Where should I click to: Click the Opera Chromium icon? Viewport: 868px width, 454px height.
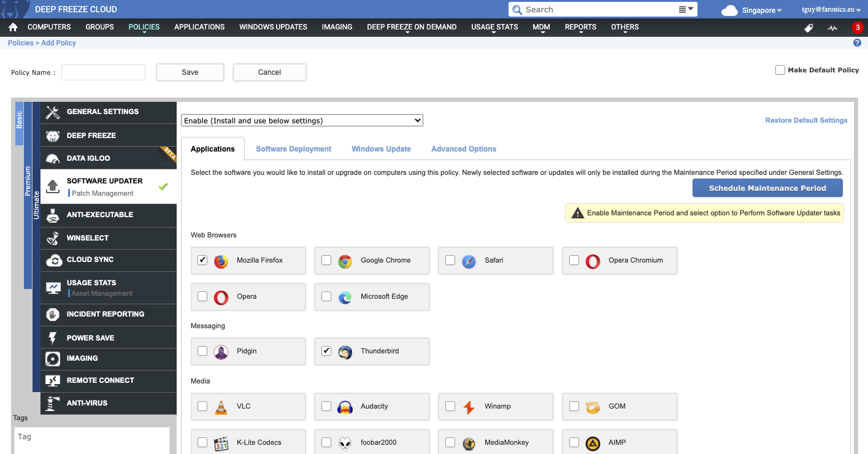pos(593,261)
